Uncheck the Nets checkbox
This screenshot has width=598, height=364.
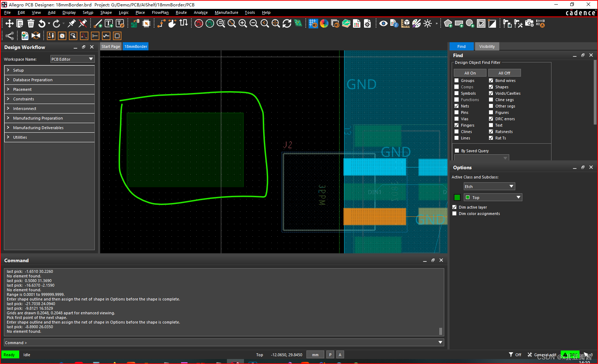[x=457, y=106]
